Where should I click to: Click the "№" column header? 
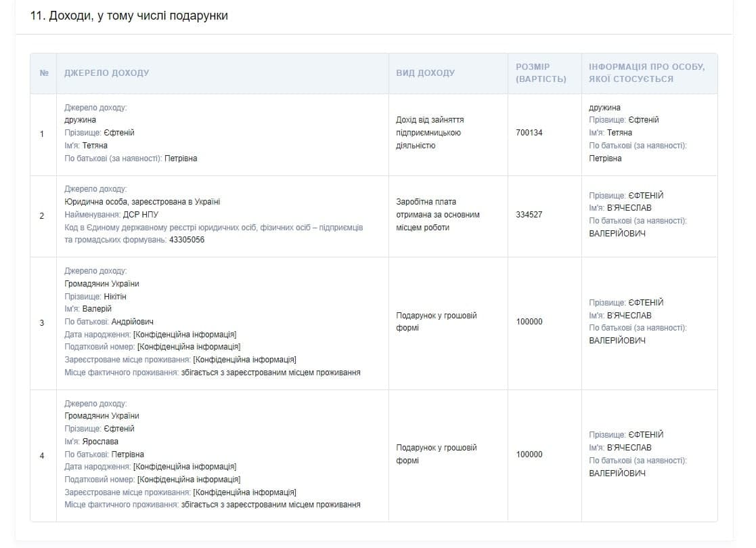[x=44, y=73]
